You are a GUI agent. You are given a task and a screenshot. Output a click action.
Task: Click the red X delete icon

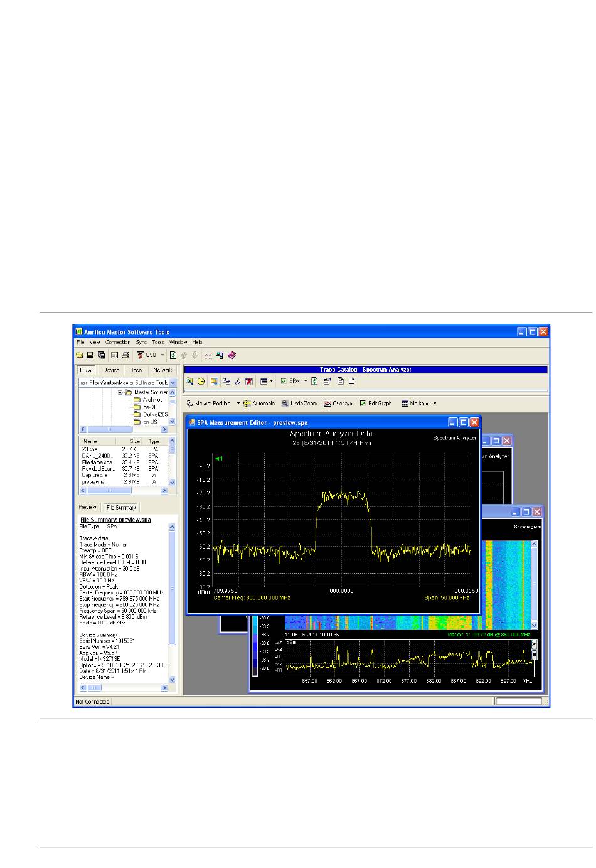tap(249, 381)
